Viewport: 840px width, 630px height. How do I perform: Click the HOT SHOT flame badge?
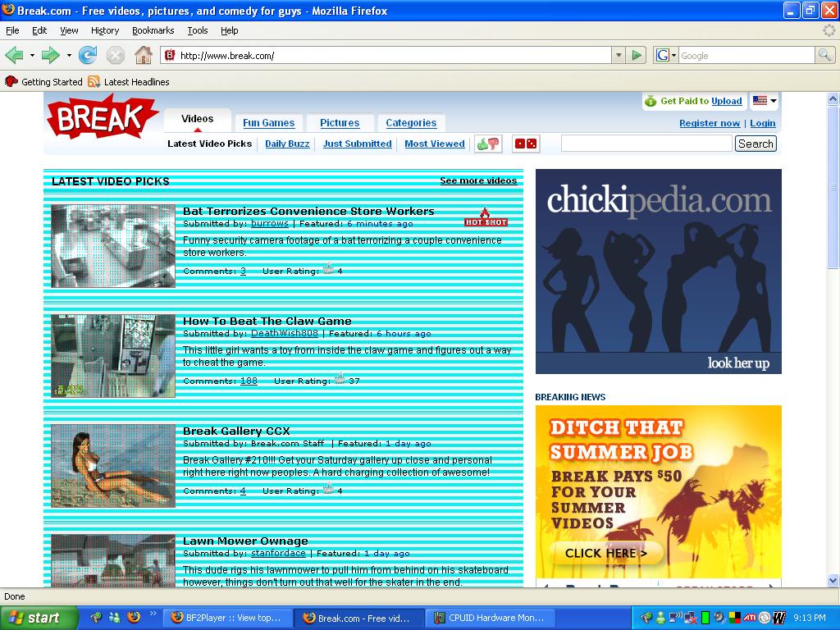click(x=486, y=217)
